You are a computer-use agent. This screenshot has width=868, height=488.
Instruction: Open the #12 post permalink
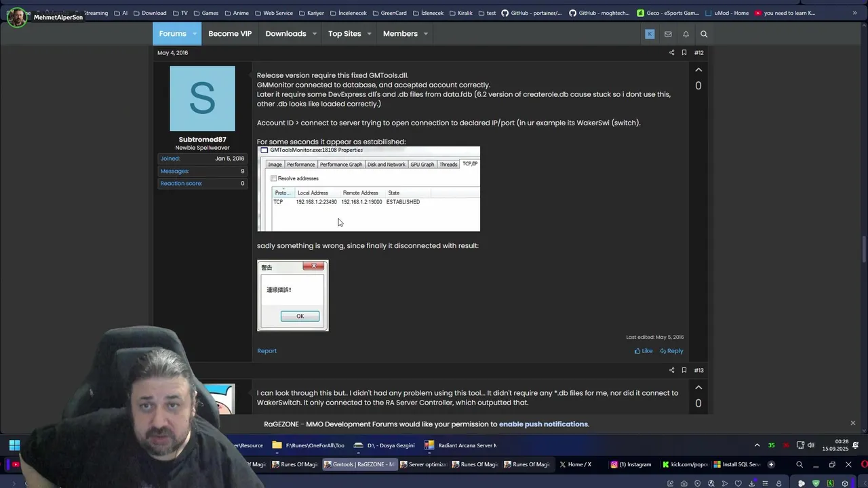point(698,53)
